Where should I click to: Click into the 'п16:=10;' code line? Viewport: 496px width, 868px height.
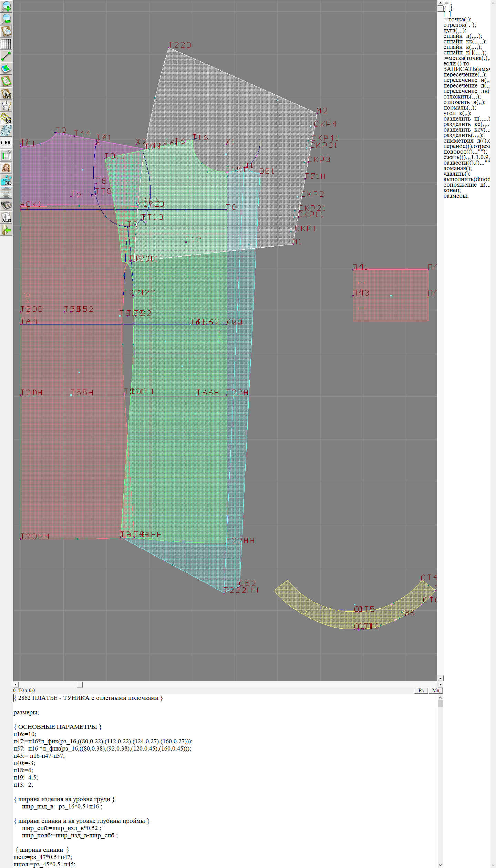click(24, 734)
